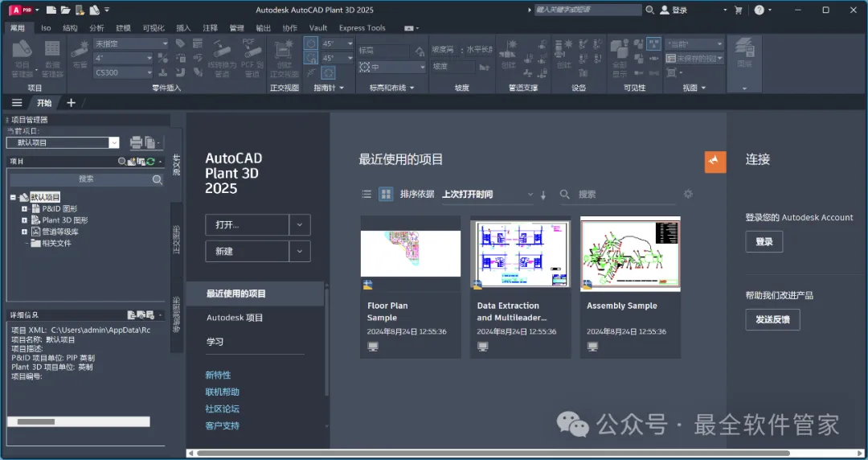Open the 新特性 link
Image resolution: width=868 pixels, height=460 pixels.
coord(218,376)
